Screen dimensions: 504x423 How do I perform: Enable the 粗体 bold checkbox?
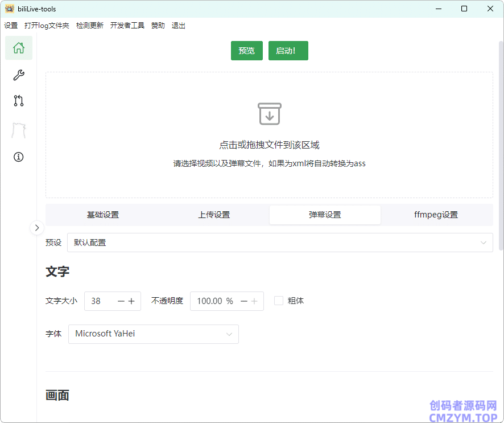[x=279, y=301]
